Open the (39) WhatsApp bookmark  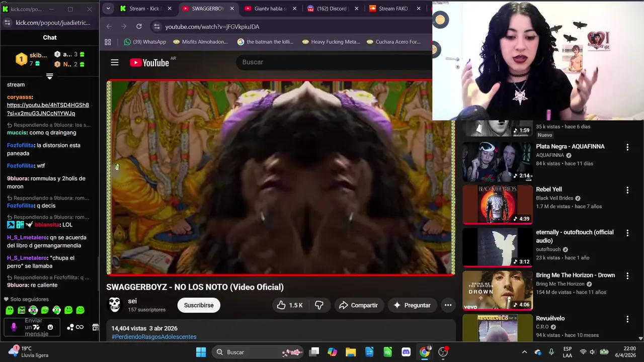pos(145,42)
